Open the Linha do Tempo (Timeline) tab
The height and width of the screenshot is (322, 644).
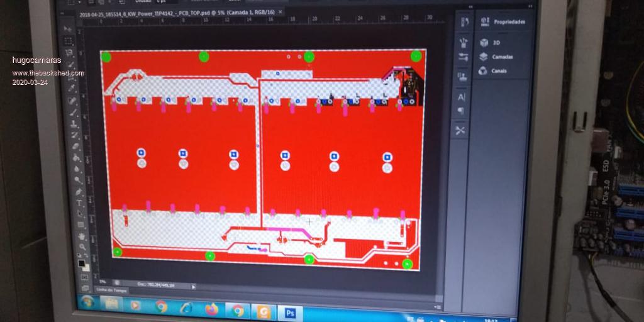coord(111,290)
